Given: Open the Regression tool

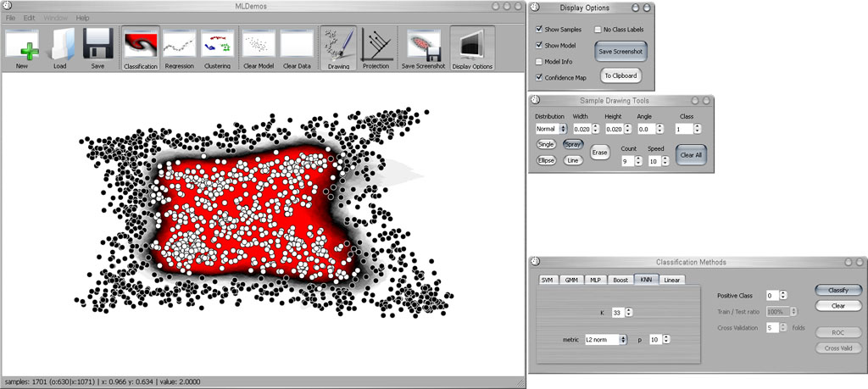Looking at the screenshot, I should pos(179,44).
